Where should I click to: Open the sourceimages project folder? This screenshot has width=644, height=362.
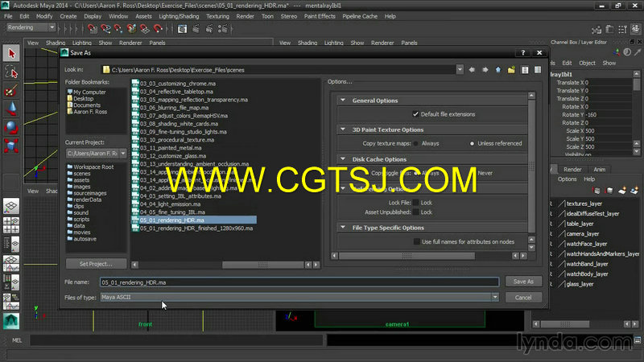(x=87, y=193)
